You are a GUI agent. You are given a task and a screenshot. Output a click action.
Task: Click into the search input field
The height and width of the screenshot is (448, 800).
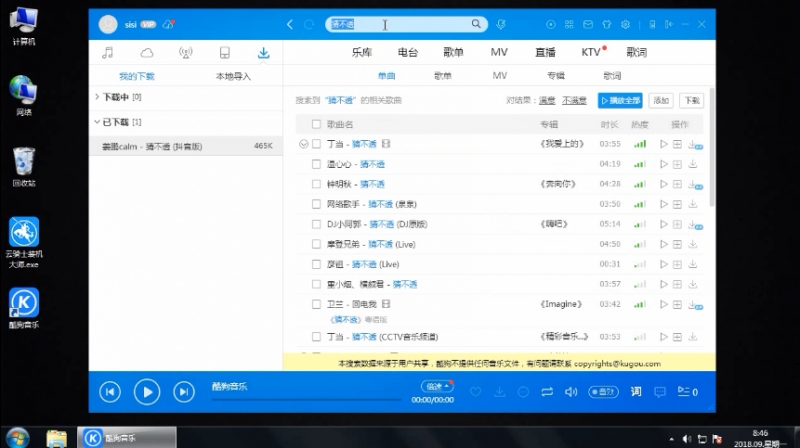pos(400,24)
